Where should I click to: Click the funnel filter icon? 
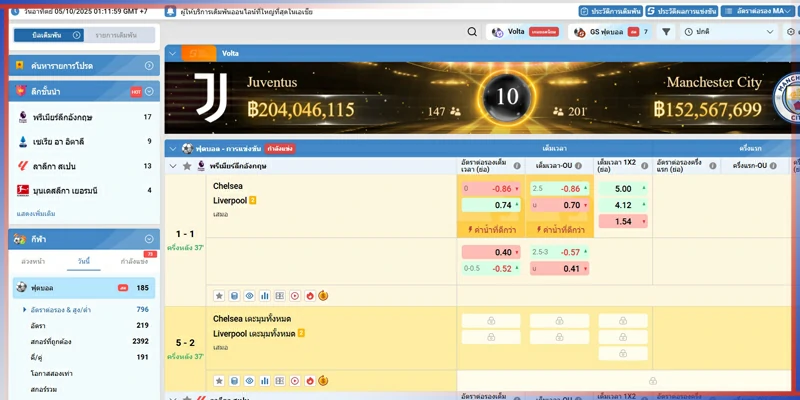pyautogui.click(x=666, y=32)
